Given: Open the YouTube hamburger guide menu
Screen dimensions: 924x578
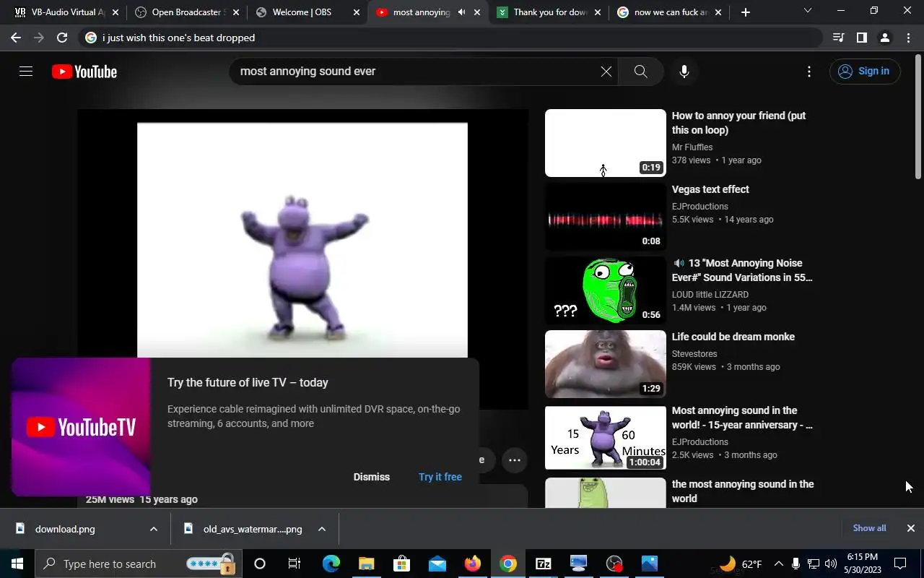Looking at the screenshot, I should [x=26, y=72].
